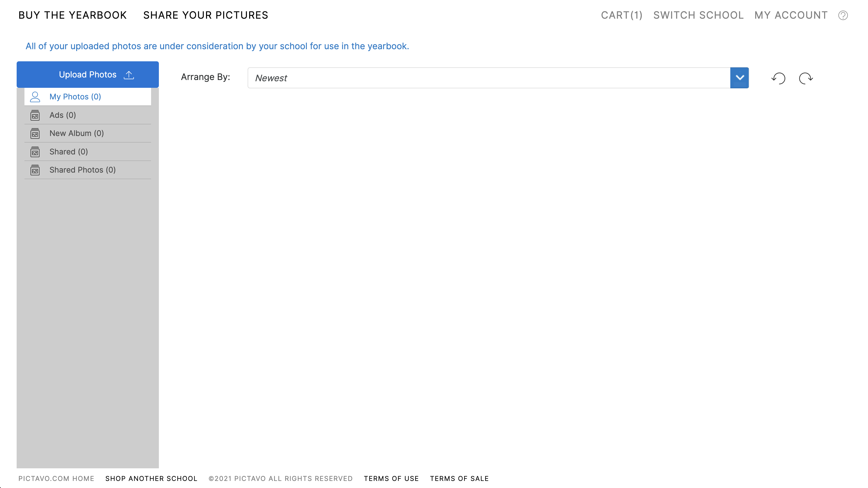This screenshot has height=488, width=868.
Task: Click the album icon beside Shared (0)
Action: coord(35,152)
